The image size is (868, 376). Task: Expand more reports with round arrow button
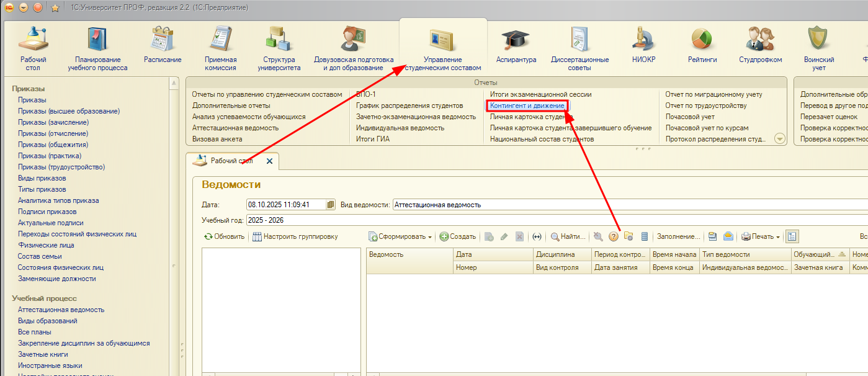coord(780,139)
